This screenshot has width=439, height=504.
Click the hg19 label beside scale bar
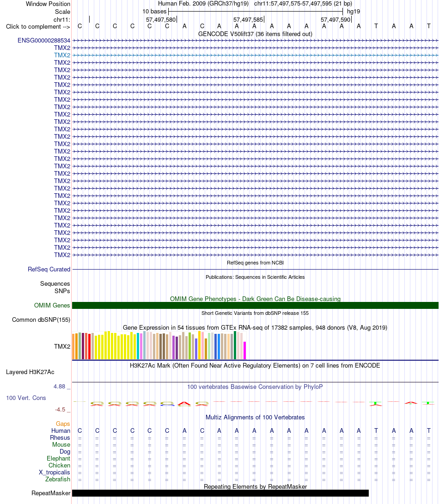[x=354, y=12]
